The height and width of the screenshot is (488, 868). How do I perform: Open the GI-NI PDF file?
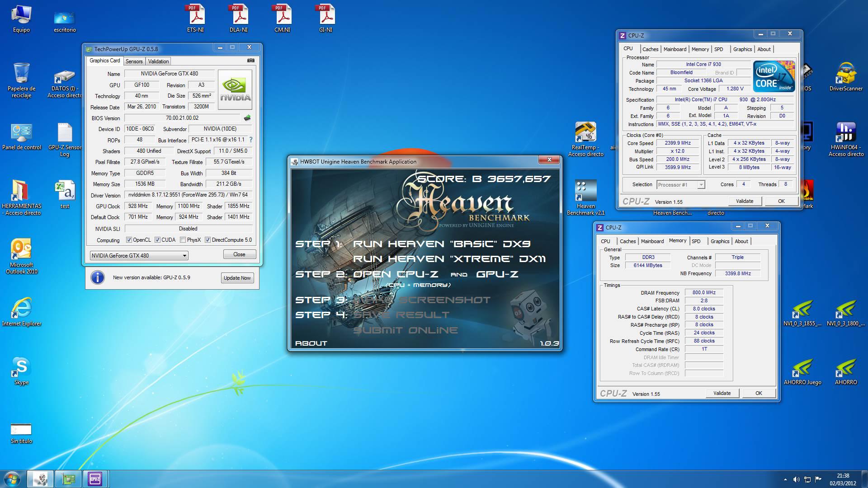coord(325,19)
